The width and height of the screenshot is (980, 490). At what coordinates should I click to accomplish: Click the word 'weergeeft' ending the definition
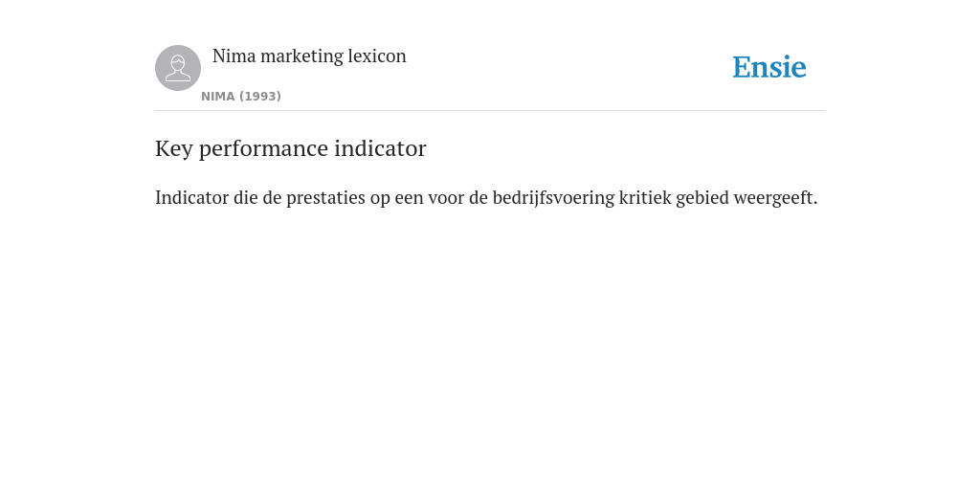tap(775, 198)
